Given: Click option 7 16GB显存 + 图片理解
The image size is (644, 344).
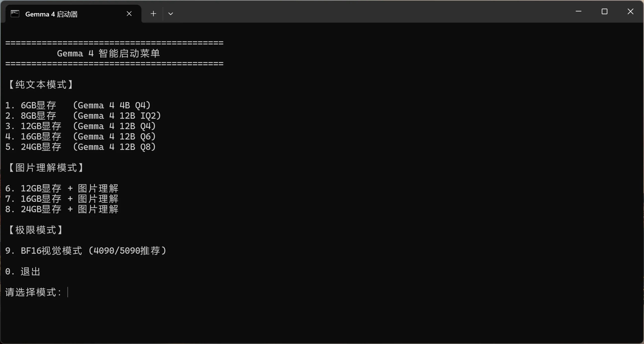Looking at the screenshot, I should [62, 199].
